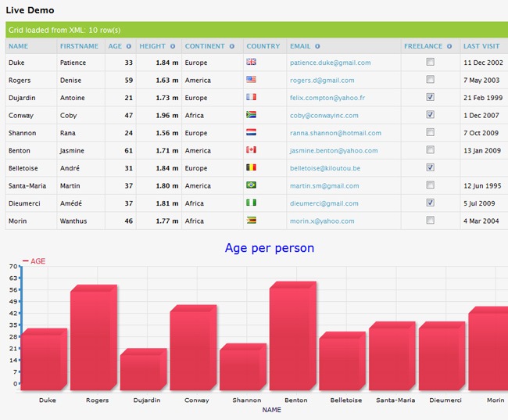Click the UK flag in Duke's row
Screen dimensions: 508x420
click(252, 62)
